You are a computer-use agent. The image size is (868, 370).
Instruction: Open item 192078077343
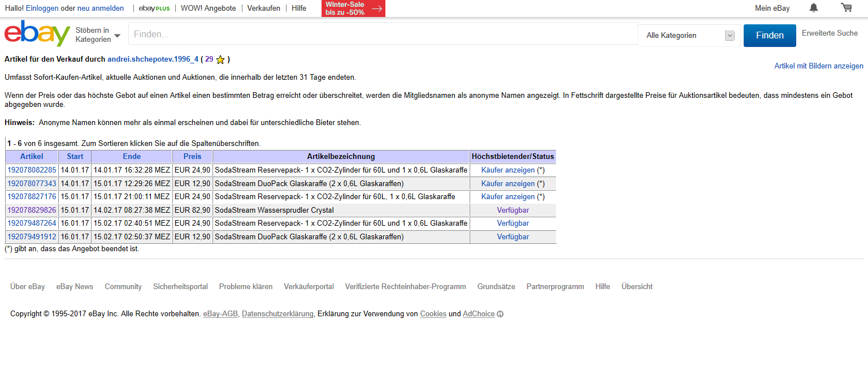click(x=32, y=183)
